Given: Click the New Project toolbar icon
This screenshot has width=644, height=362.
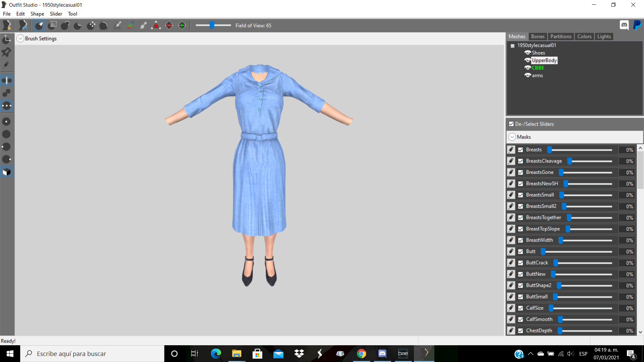Looking at the screenshot, I should point(7,25).
